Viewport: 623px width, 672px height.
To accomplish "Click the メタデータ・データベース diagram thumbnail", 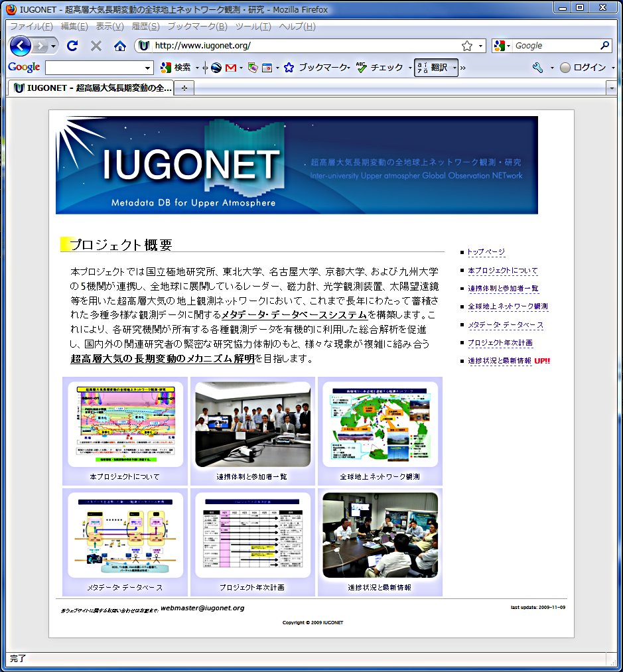I will tap(125, 535).
